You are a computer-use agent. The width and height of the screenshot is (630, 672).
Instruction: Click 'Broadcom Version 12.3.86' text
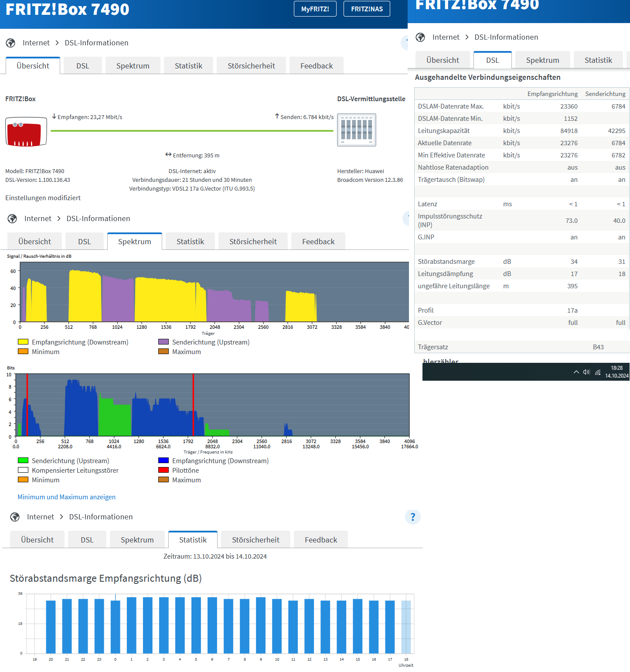click(x=370, y=180)
